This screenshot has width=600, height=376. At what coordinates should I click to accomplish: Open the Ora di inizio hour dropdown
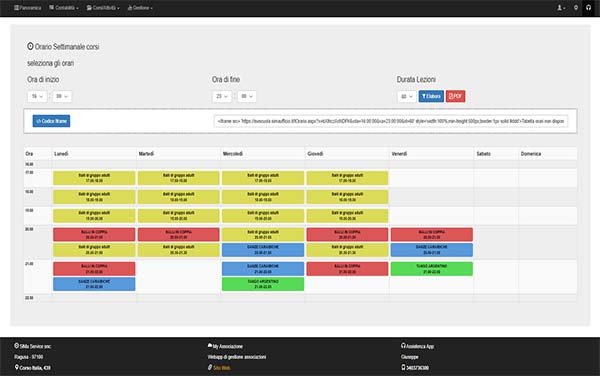point(37,96)
